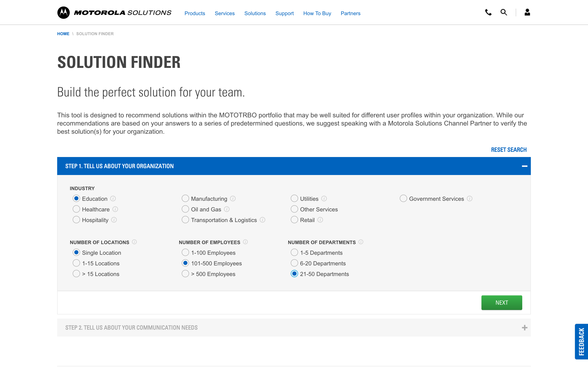The width and height of the screenshot is (588, 368).
Task: Show info icon beside Manufacturing
Action: 233,199
